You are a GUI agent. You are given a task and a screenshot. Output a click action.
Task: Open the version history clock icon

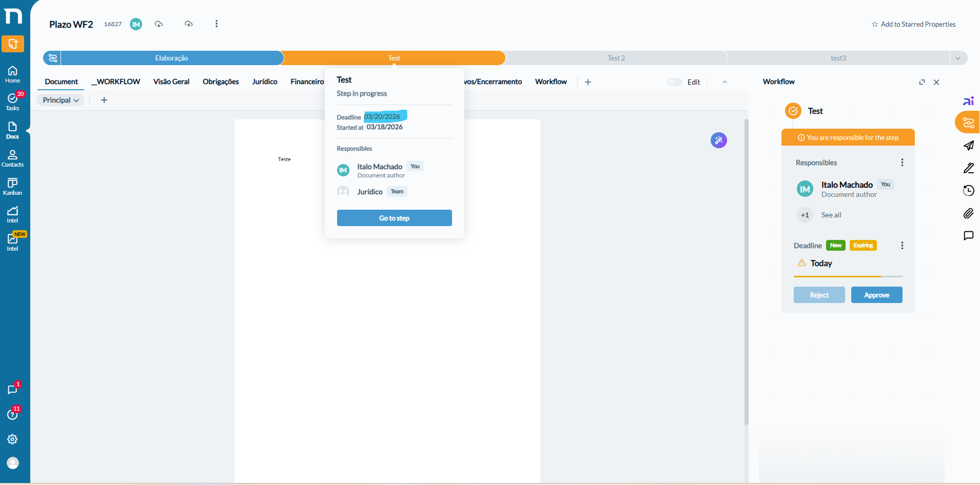point(969,191)
